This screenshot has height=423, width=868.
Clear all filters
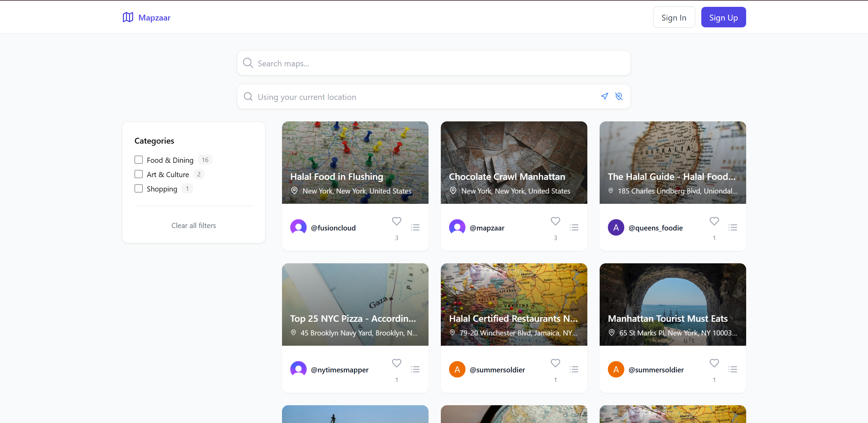[x=194, y=225]
